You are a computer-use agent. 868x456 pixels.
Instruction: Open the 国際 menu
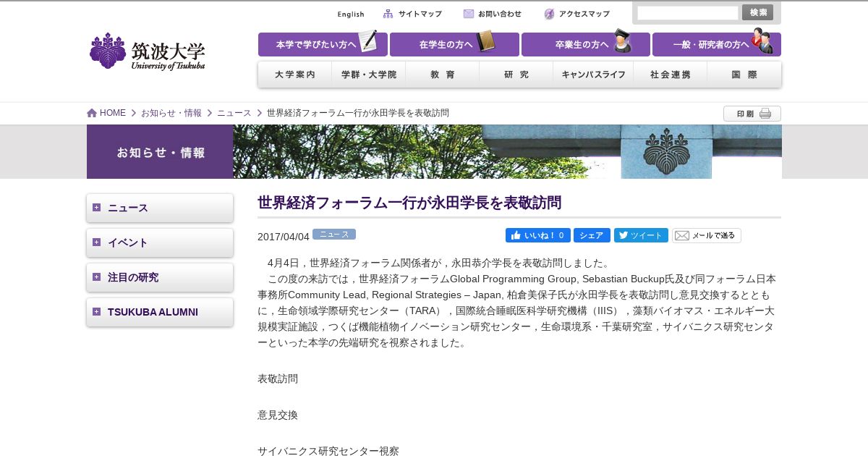coord(744,75)
